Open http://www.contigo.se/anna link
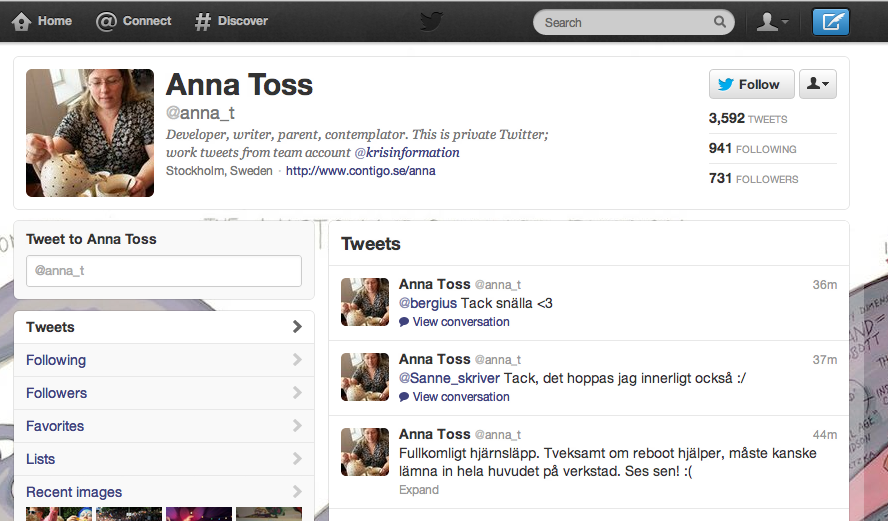The height and width of the screenshot is (521, 888). click(361, 170)
